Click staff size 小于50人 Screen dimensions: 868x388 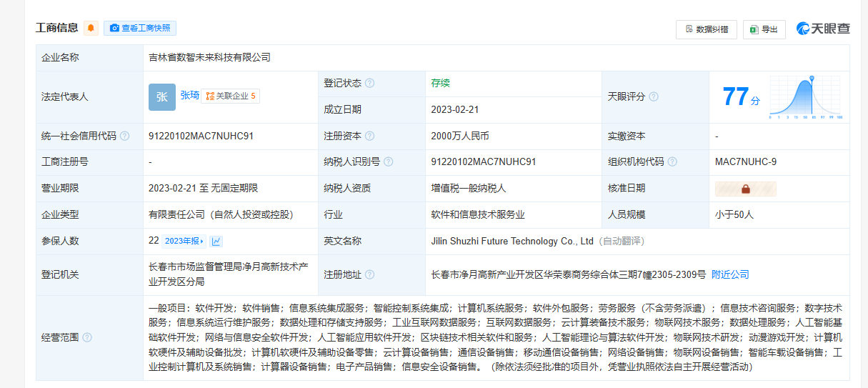pos(734,214)
